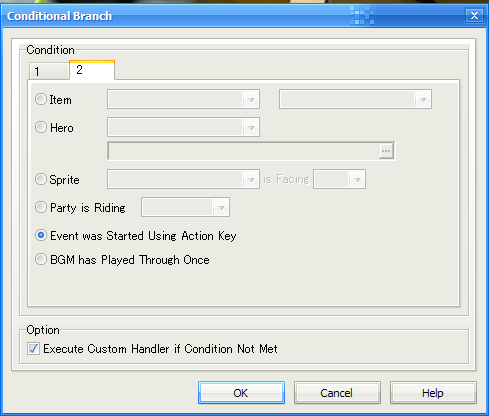Viewport: 489px width, 416px height.
Task: Open the first Item dropdown
Action: 183,99
